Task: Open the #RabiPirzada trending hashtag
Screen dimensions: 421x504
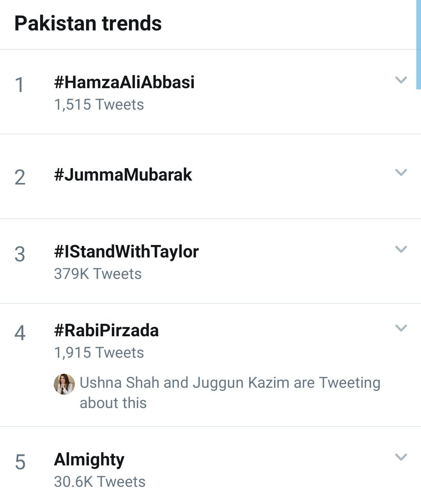Action: tap(106, 330)
